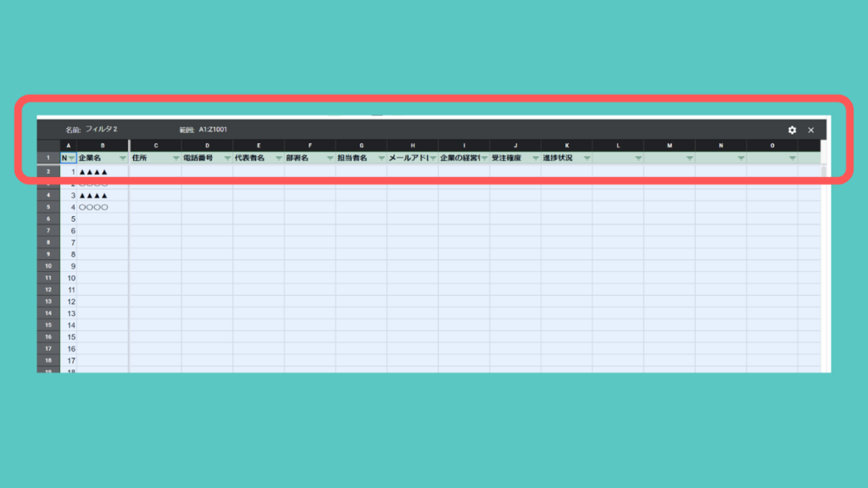
Task: Click filter icon in column L header cell
Action: pyautogui.click(x=638, y=158)
